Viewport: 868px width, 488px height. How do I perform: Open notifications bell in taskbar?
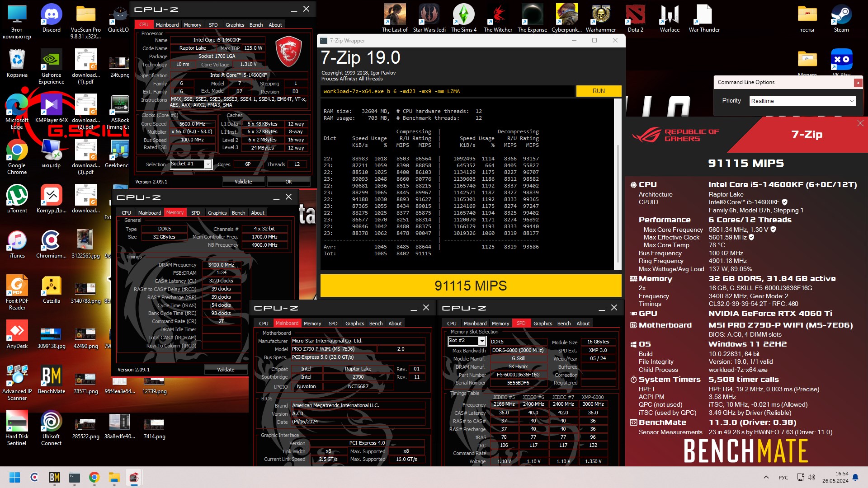pos(855,477)
